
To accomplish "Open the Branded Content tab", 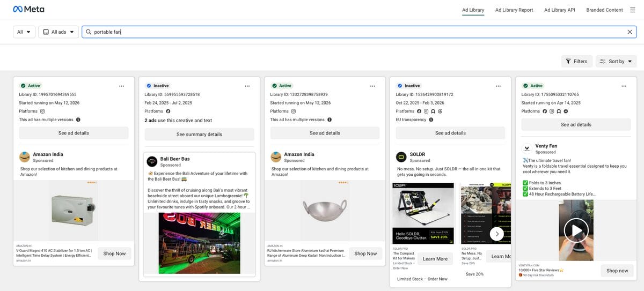I will [x=605, y=10].
